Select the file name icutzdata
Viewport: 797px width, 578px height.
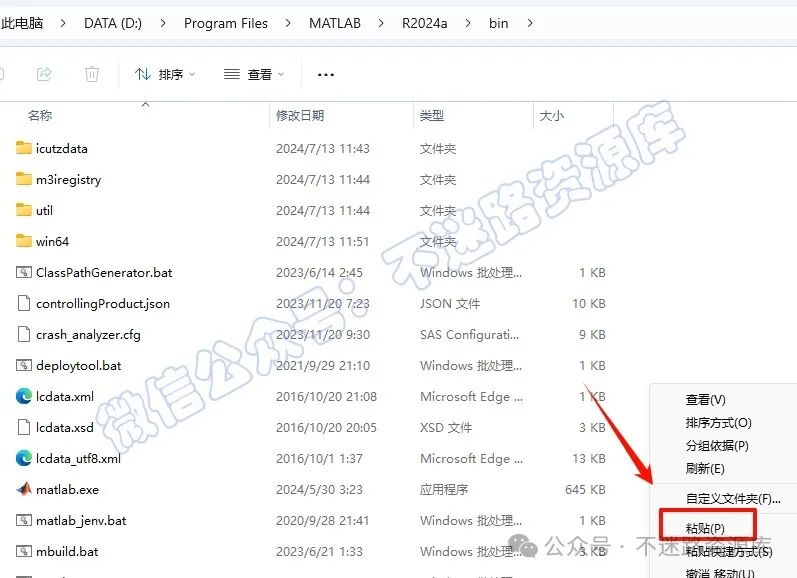pyautogui.click(x=62, y=148)
